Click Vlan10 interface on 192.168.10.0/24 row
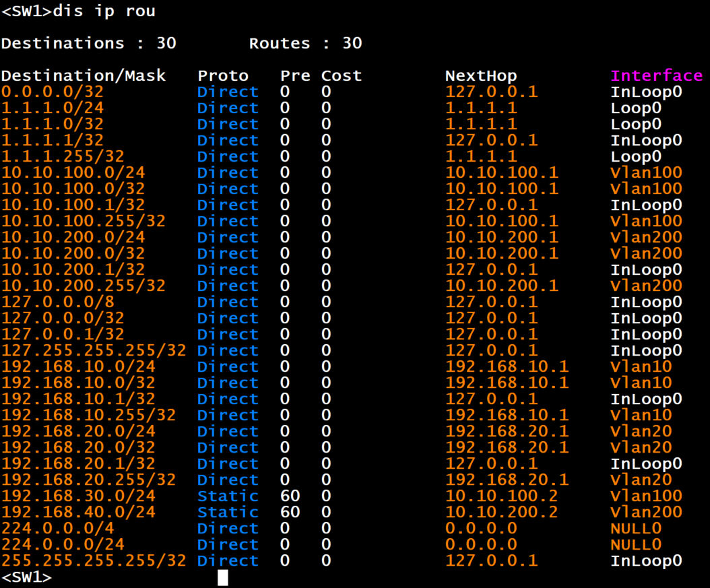The image size is (710, 588). pyautogui.click(x=641, y=367)
